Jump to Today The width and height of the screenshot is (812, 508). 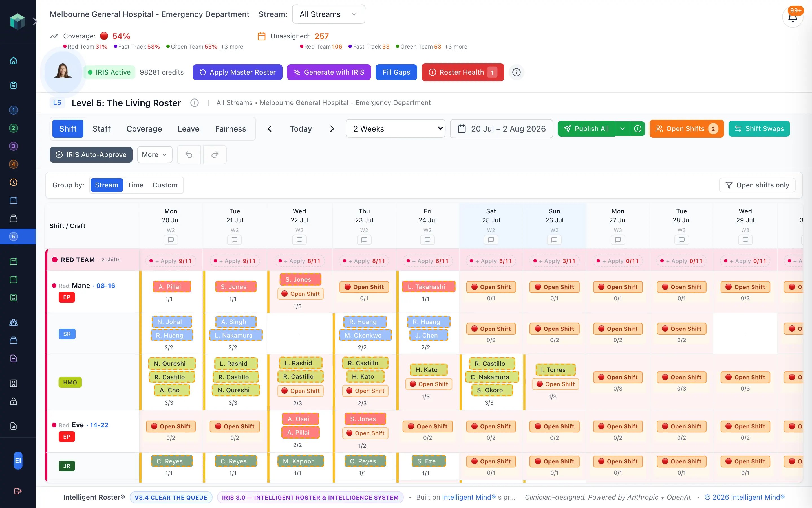[x=301, y=129]
